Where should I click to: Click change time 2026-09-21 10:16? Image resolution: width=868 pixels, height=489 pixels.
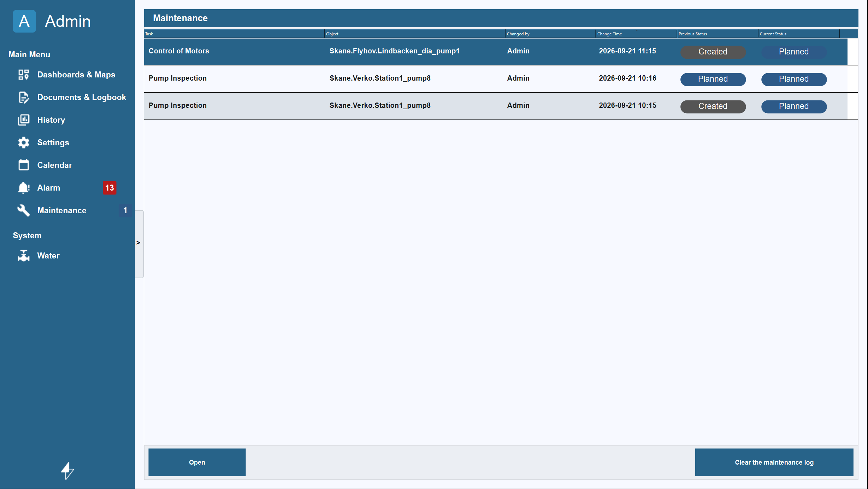tap(627, 78)
